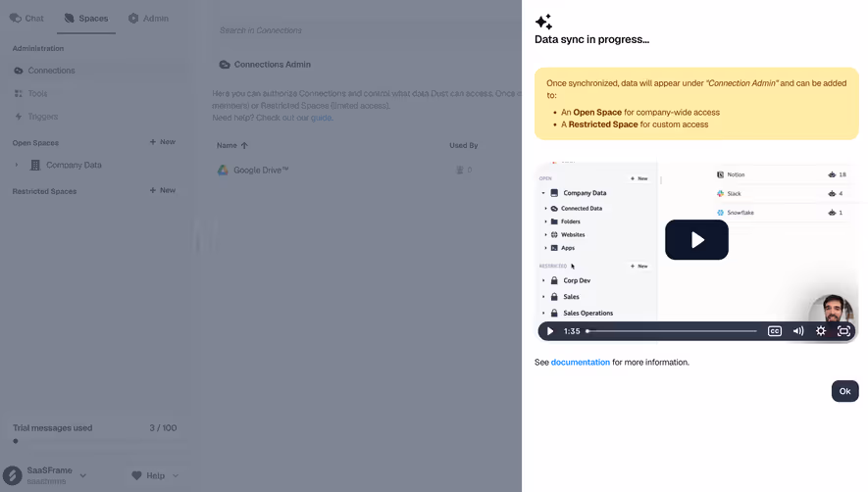Click the Spaces planet icon
Screen dimensions: 868x492
70,19
